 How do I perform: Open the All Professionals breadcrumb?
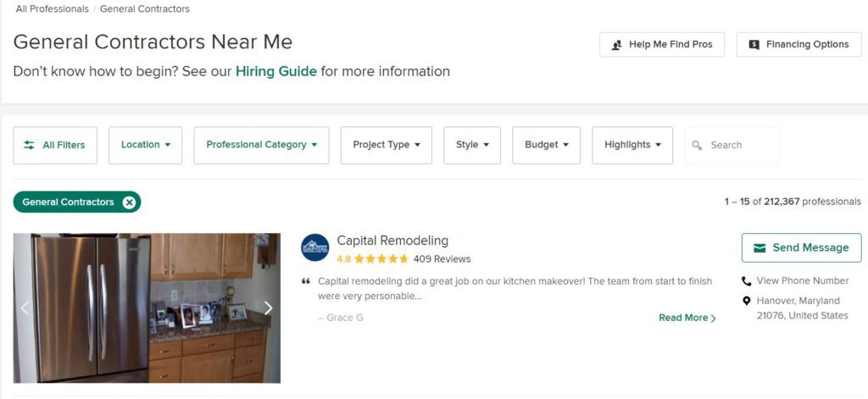tap(52, 8)
